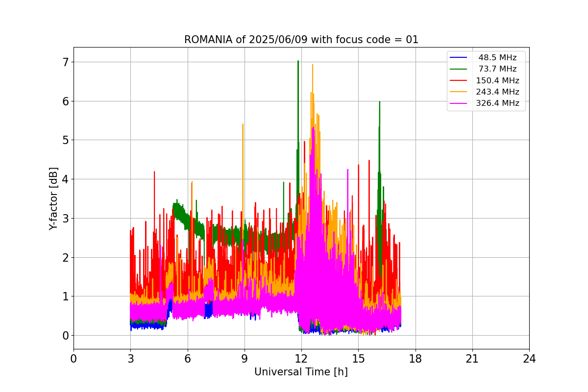Click y-axis tick label 5
The image size is (588, 392).
65,140
